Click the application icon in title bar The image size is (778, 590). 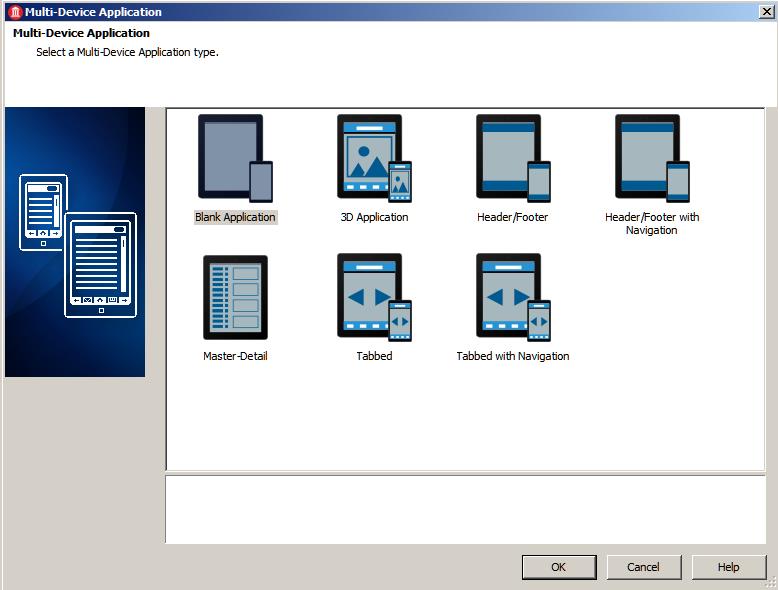tap(15, 12)
